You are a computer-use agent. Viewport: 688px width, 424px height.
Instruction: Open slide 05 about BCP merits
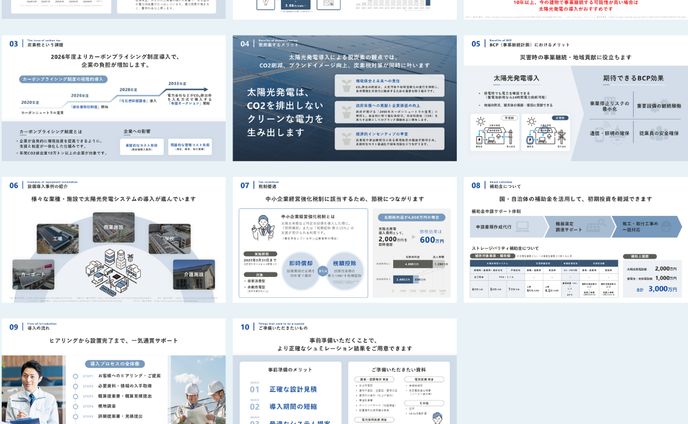click(576, 98)
